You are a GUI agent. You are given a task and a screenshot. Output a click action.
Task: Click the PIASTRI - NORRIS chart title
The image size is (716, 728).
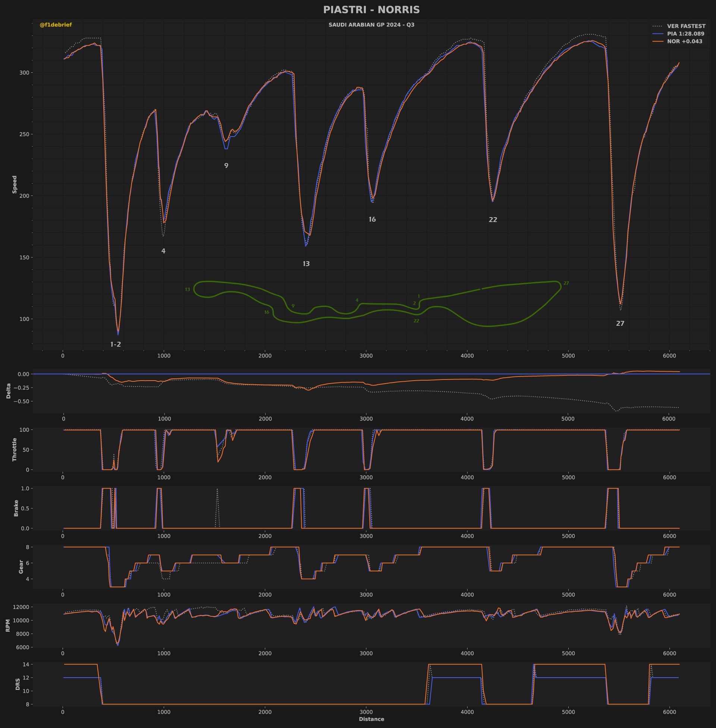coord(371,10)
